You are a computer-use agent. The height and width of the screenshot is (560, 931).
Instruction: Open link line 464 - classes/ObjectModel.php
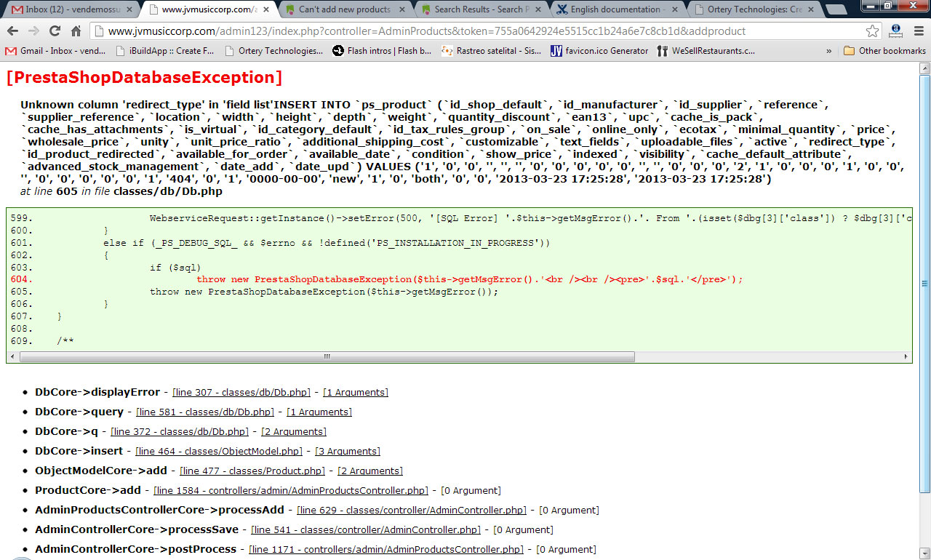[219, 452]
